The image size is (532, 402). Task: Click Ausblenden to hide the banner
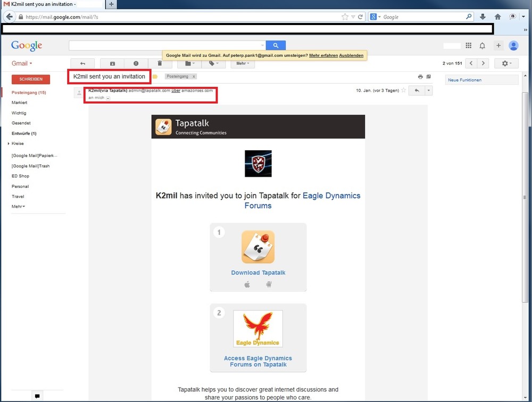click(x=351, y=55)
